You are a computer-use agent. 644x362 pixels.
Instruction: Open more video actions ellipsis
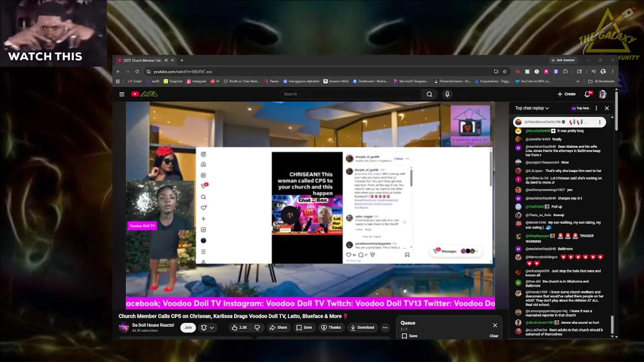point(385,328)
